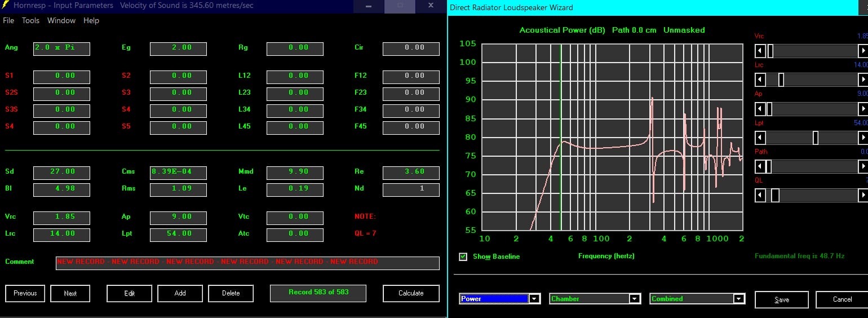868x318 pixels.
Task: Click the F12 input field
Action: (x=411, y=77)
